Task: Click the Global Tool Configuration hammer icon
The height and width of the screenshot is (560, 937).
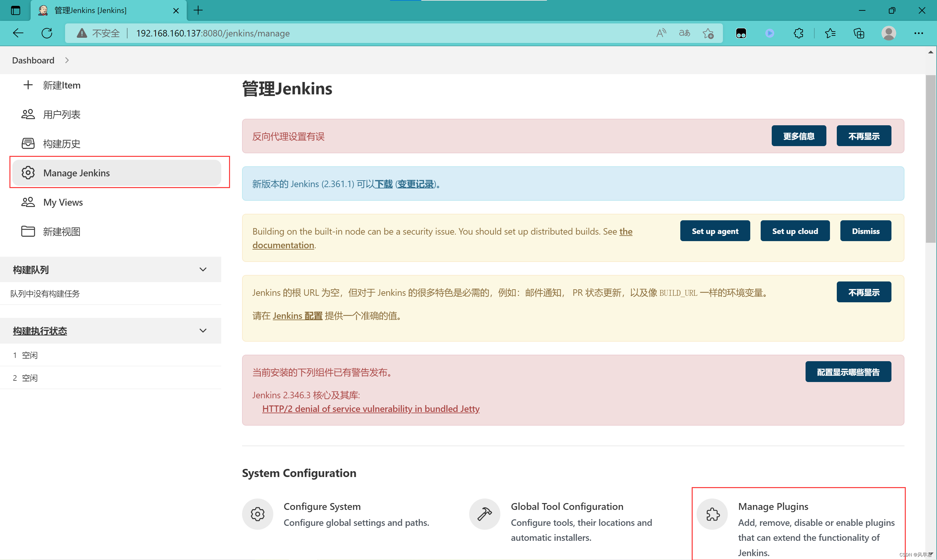Action: [x=485, y=514]
